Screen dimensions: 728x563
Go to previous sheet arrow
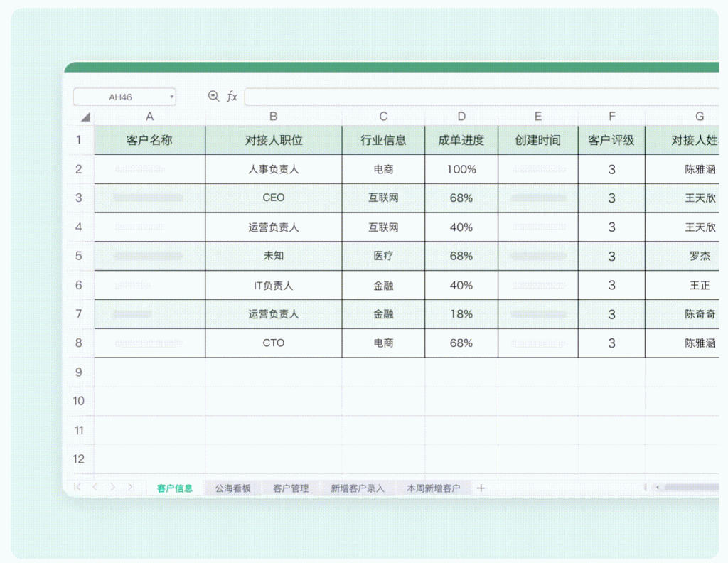click(x=95, y=488)
